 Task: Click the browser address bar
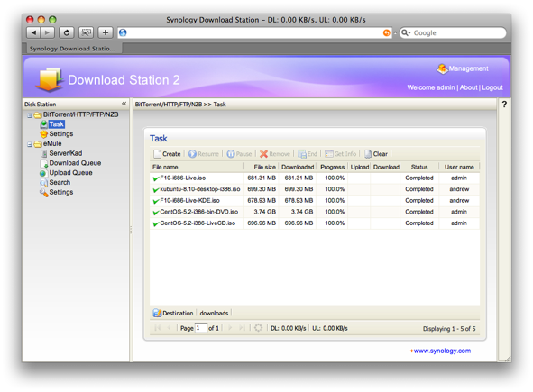tap(254, 32)
